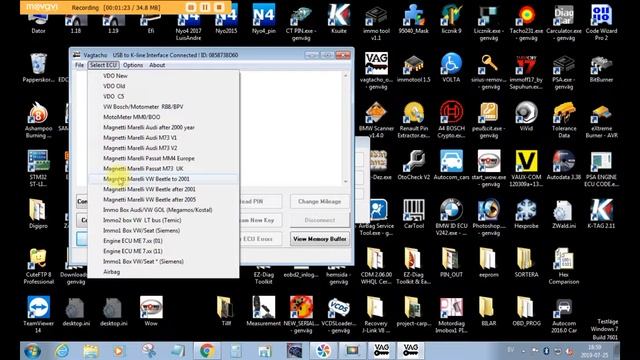Open 95040_Mask desktop icon
The width and height of the screenshot is (640, 360).
click(x=413, y=20)
